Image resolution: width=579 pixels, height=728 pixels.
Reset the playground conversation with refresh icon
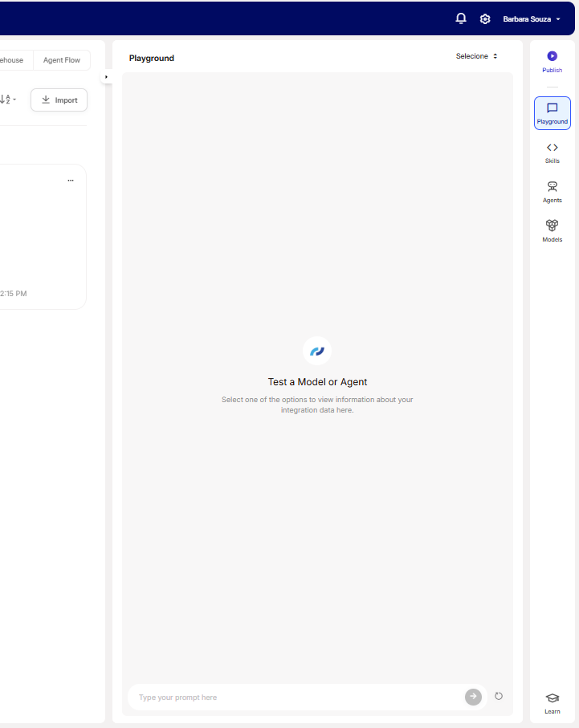(499, 696)
